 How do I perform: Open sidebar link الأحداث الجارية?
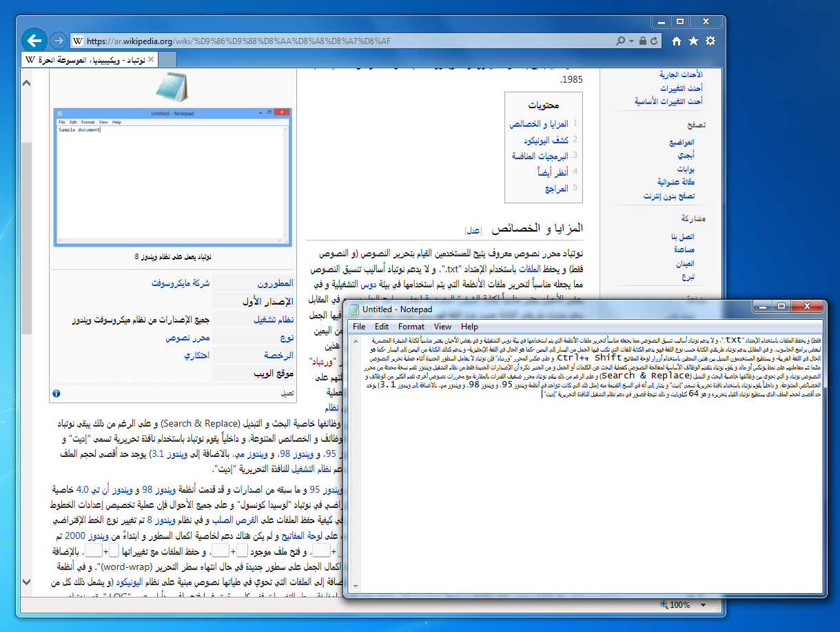tap(682, 74)
